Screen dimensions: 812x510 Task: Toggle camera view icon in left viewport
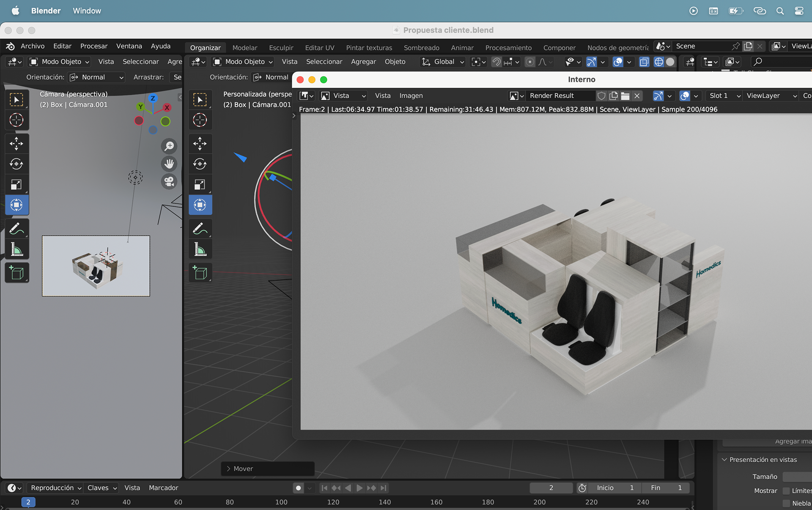169,181
